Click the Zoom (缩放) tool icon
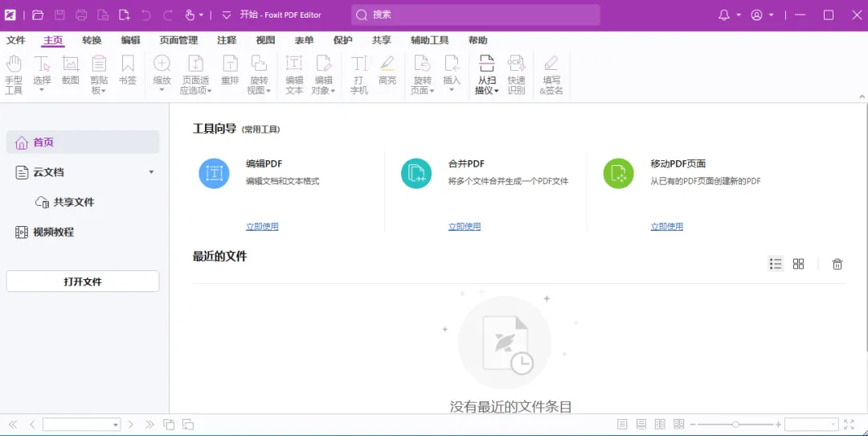868x436 pixels. tap(162, 64)
